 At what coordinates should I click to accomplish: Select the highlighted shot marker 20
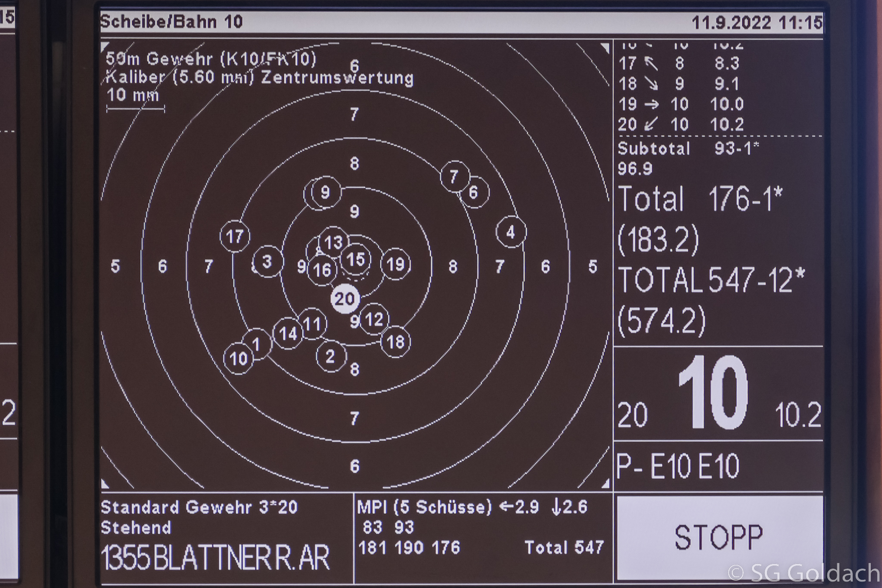pyautogui.click(x=345, y=299)
